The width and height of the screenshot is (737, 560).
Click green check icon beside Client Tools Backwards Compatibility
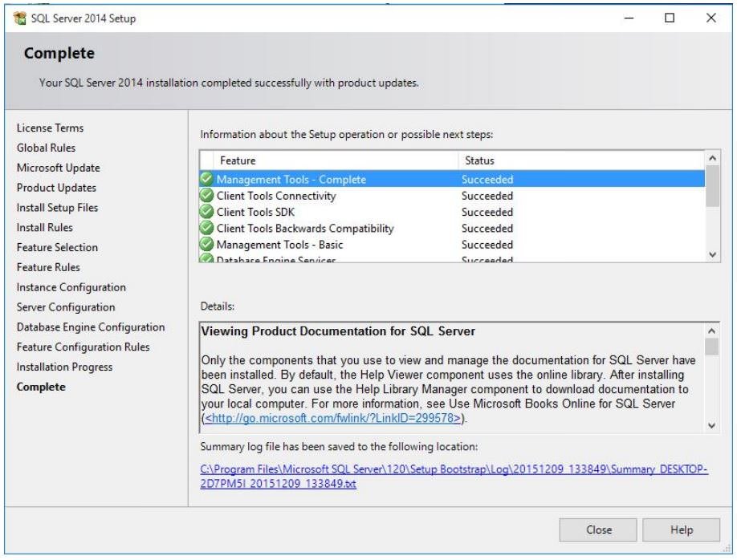point(206,228)
